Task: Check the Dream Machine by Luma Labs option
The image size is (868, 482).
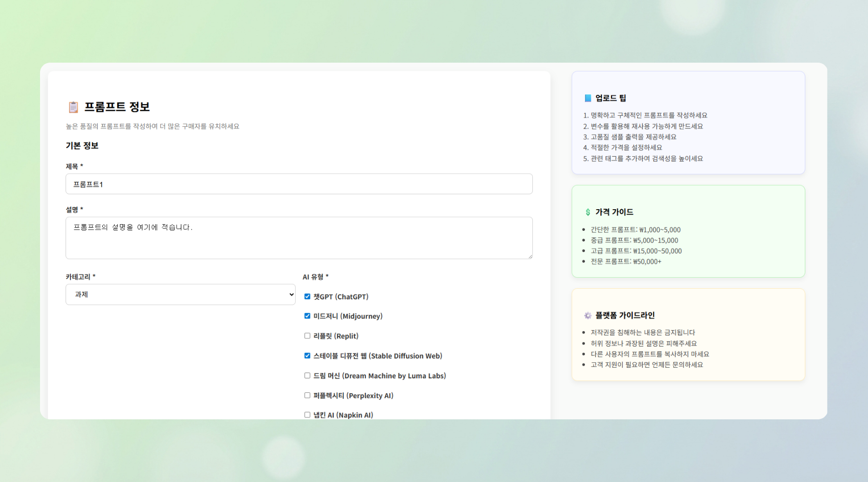Action: coord(307,375)
